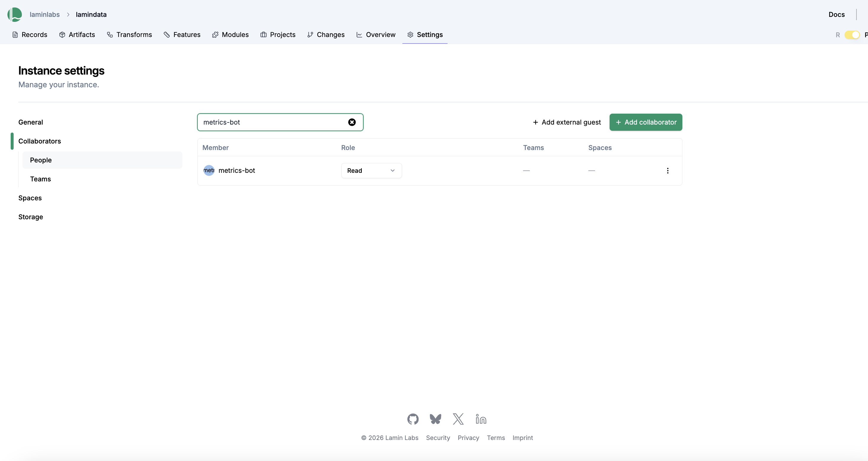This screenshot has height=461, width=868.
Task: Click the Spaces column header
Action: 600,147
